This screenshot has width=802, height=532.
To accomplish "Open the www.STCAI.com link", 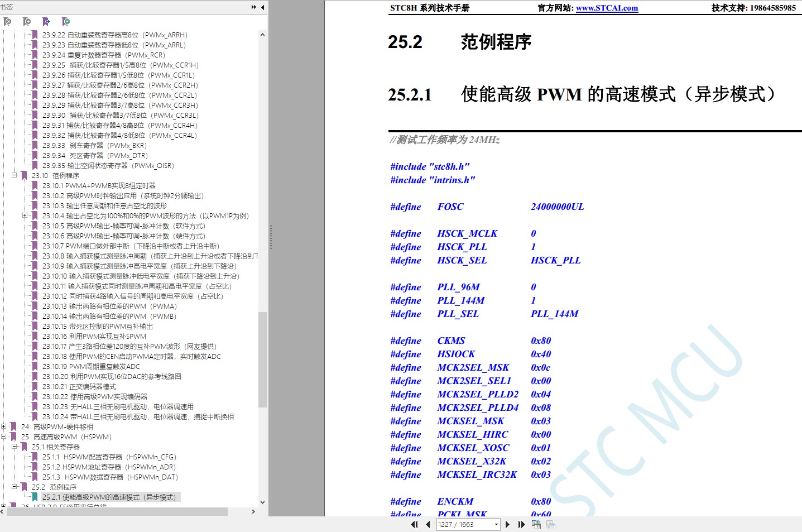I will point(607,8).
